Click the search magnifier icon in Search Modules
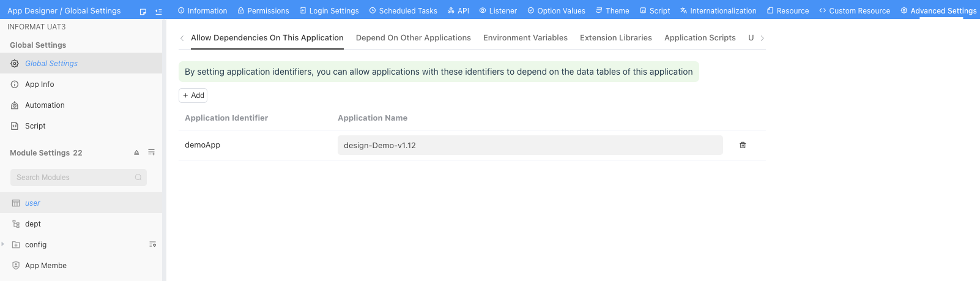980x281 pixels. click(x=138, y=178)
